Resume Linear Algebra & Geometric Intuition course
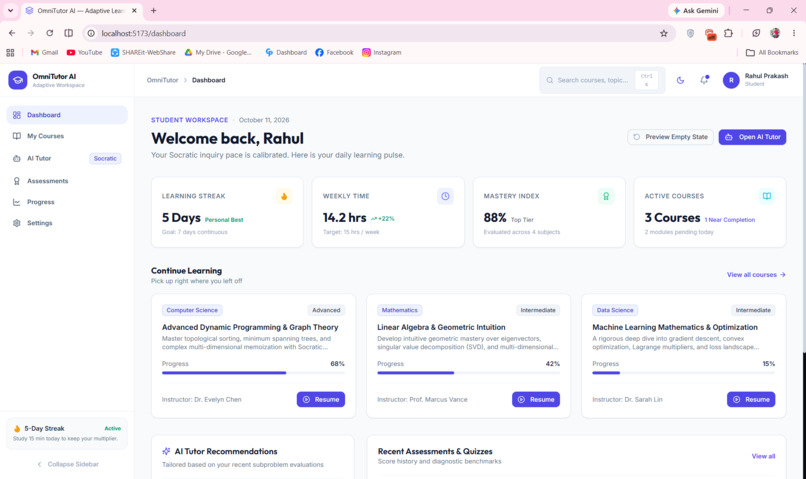Screen dimensions: 806x479 coord(536,399)
